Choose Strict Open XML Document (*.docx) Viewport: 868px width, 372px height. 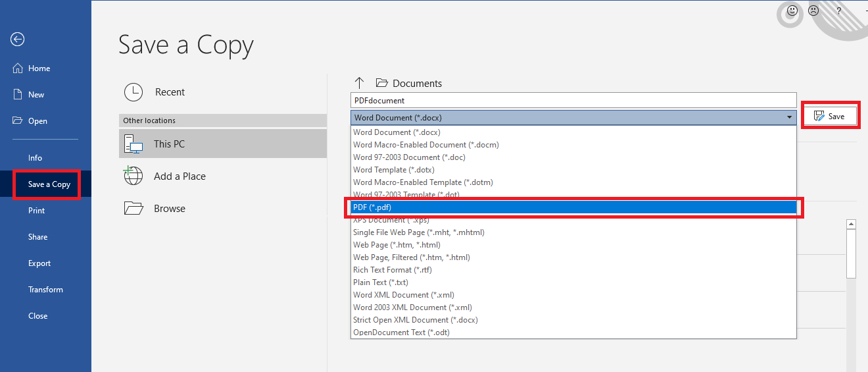(573, 320)
